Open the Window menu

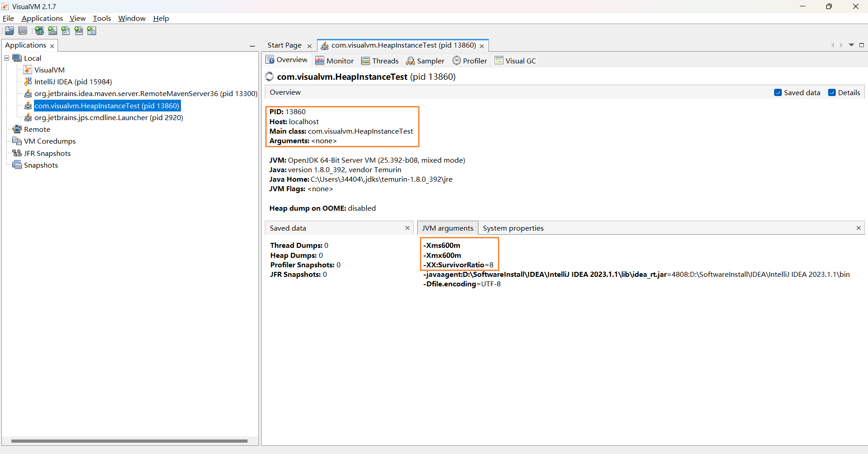[132, 18]
